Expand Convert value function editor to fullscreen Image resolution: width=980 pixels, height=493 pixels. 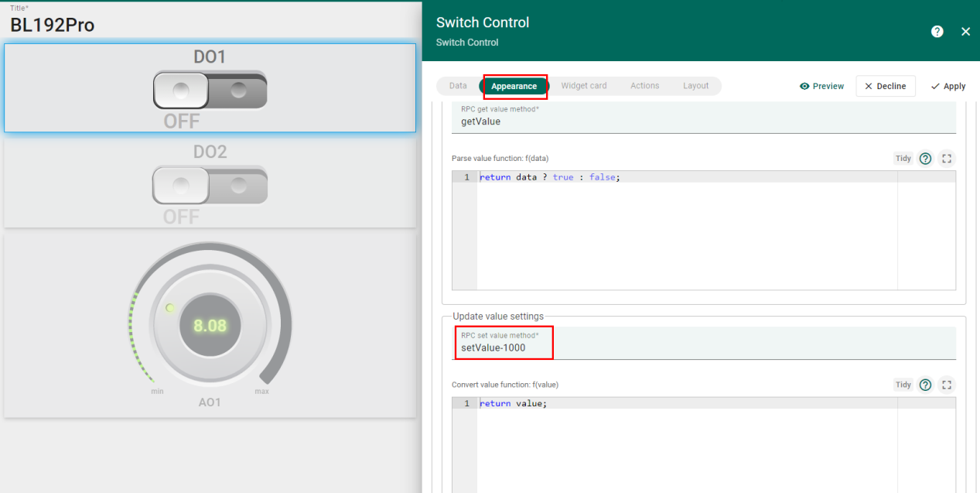(947, 385)
